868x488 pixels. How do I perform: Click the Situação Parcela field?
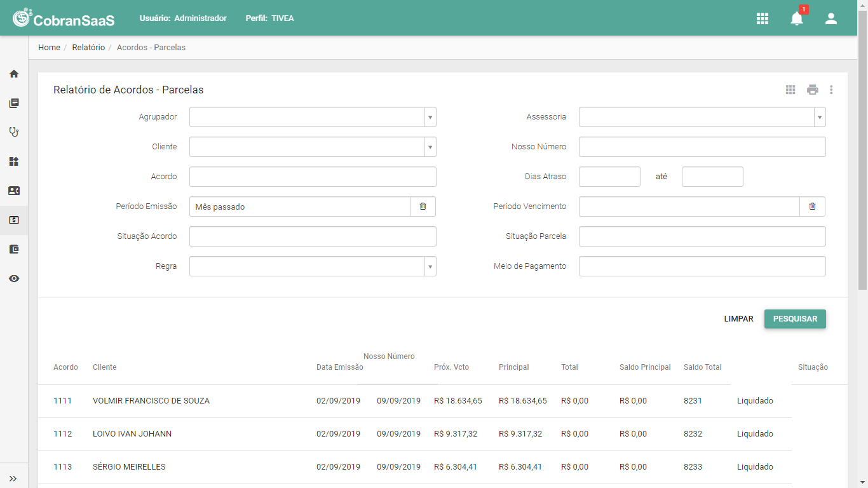coord(702,236)
